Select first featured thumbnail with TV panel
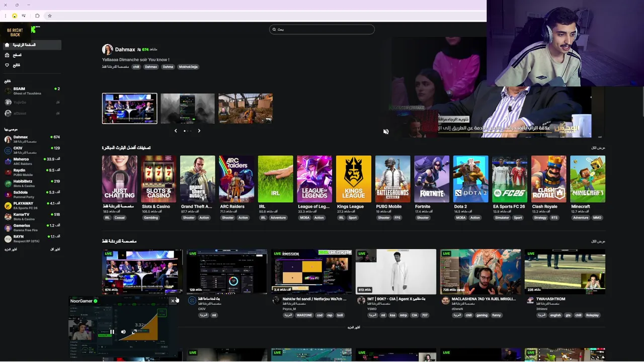Screen dimensions: 644x362 point(129,108)
